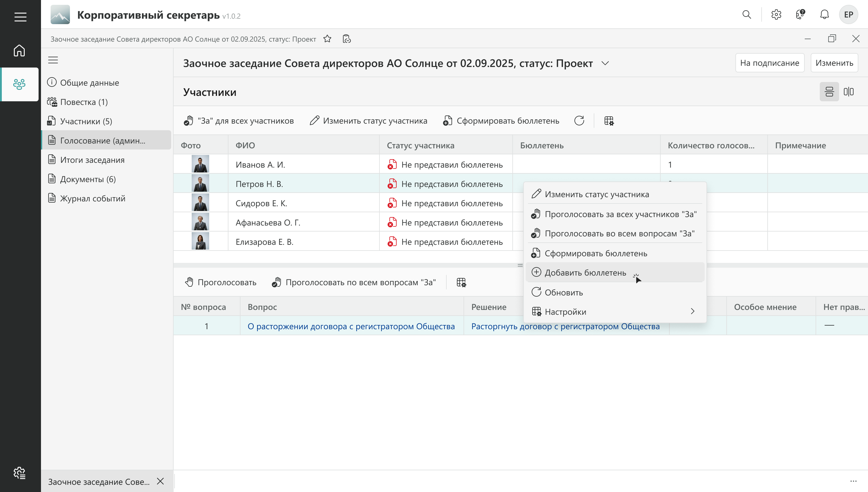
Task: Choose Обновить from the context menu
Action: tap(563, 292)
